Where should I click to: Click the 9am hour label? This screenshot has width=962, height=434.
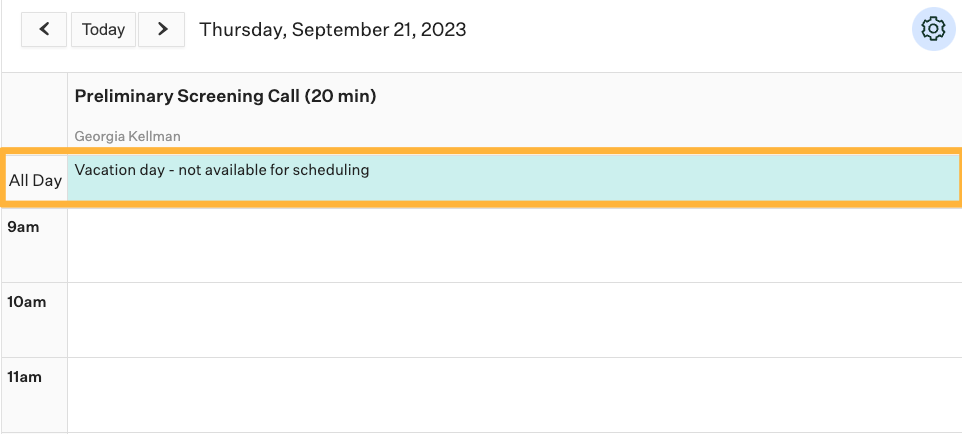pos(23,227)
